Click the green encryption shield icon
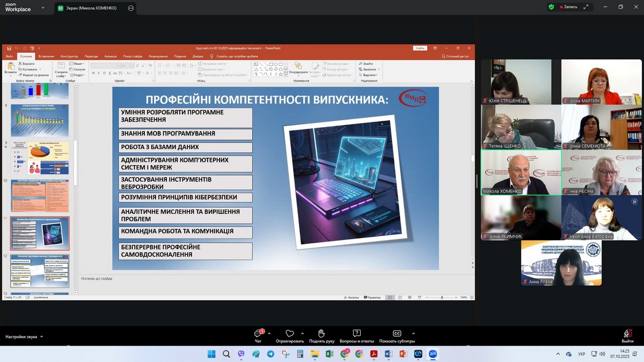 (x=551, y=7)
